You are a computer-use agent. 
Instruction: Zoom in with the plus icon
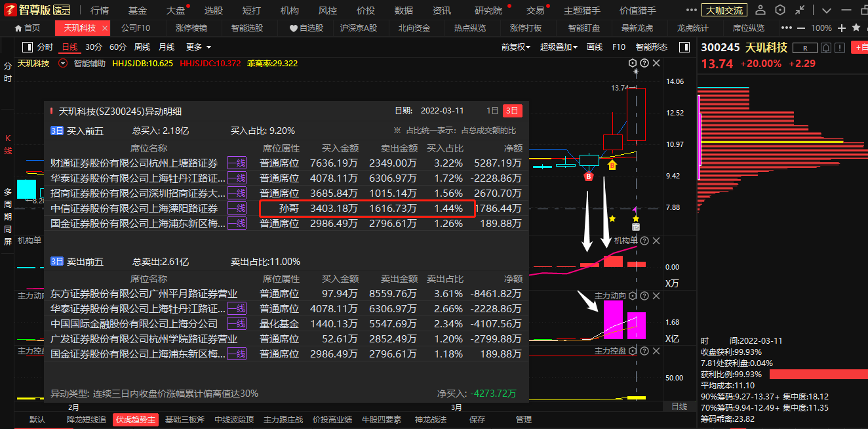pos(842,28)
